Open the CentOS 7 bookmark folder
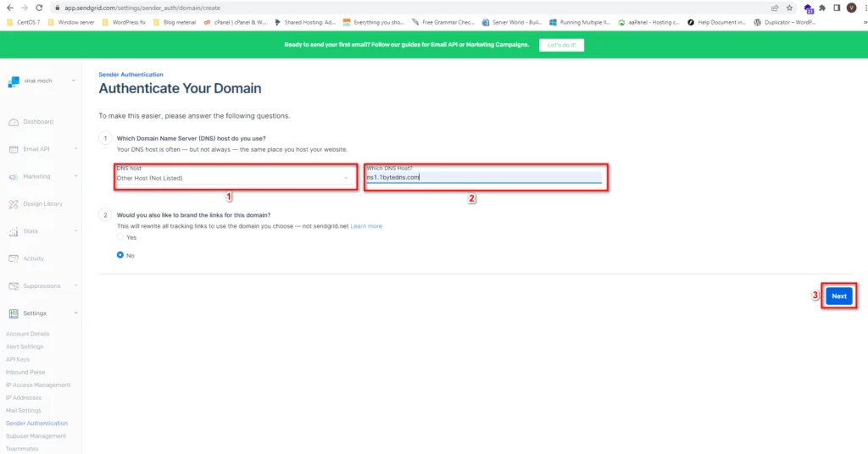Image resolution: width=868 pixels, height=454 pixels. click(x=23, y=23)
